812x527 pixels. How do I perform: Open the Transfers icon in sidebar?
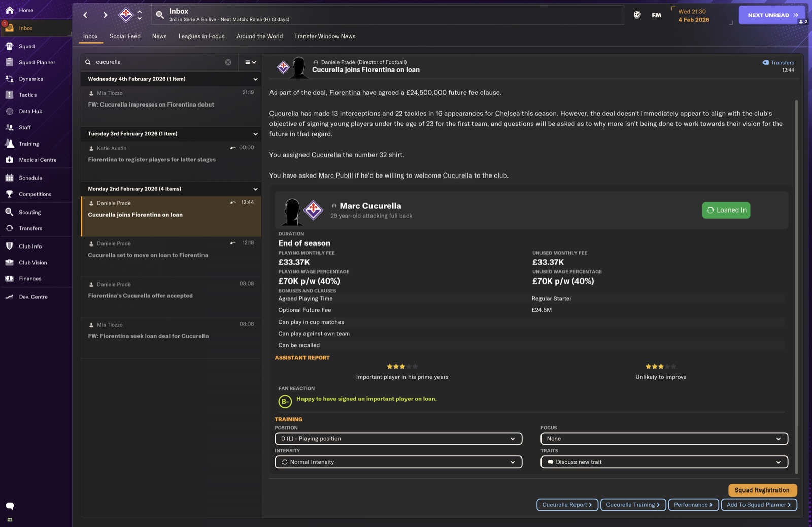pos(9,228)
